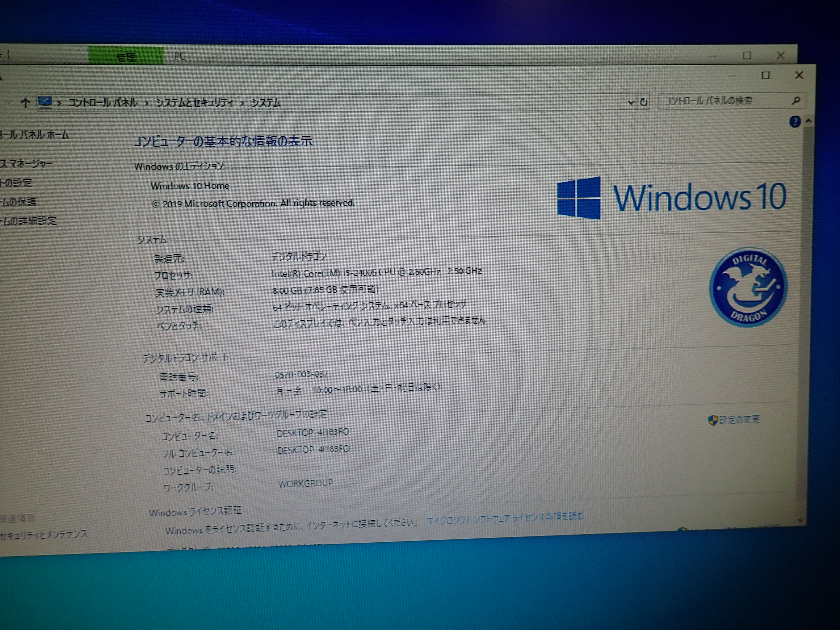Image resolution: width=840 pixels, height=630 pixels.
Task: Open セキュリティとメンテナンス link
Action: [x=44, y=535]
